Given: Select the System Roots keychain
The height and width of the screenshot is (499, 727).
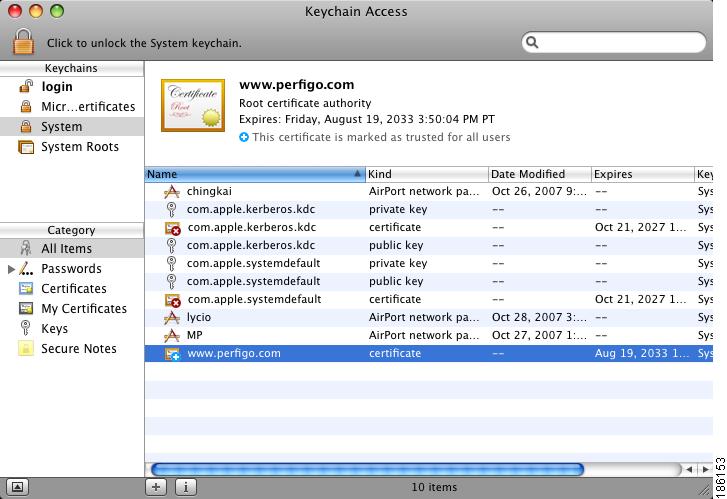Looking at the screenshot, I should click(x=72, y=147).
